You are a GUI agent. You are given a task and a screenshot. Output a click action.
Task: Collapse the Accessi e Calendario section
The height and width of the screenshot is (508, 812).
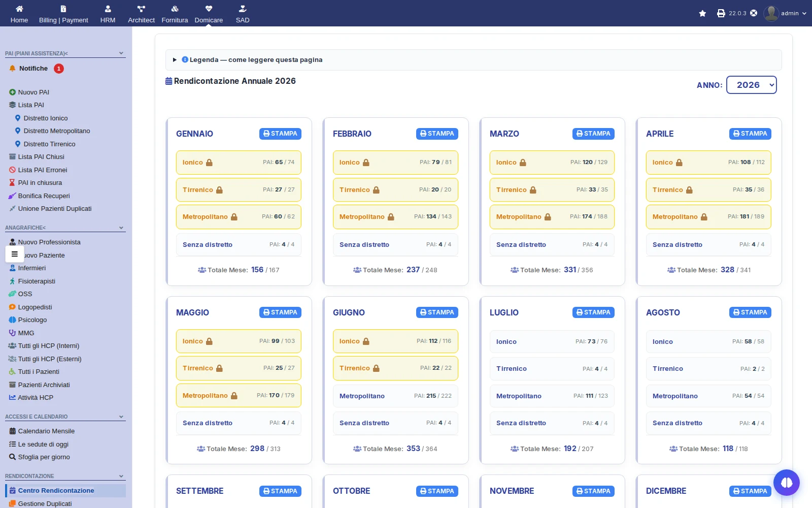tap(121, 417)
